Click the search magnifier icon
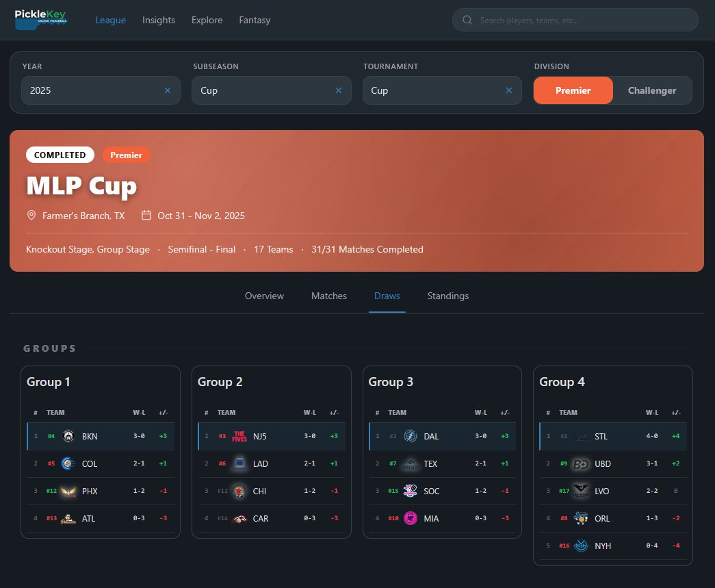Image resolution: width=715 pixels, height=588 pixels. pyautogui.click(x=467, y=20)
